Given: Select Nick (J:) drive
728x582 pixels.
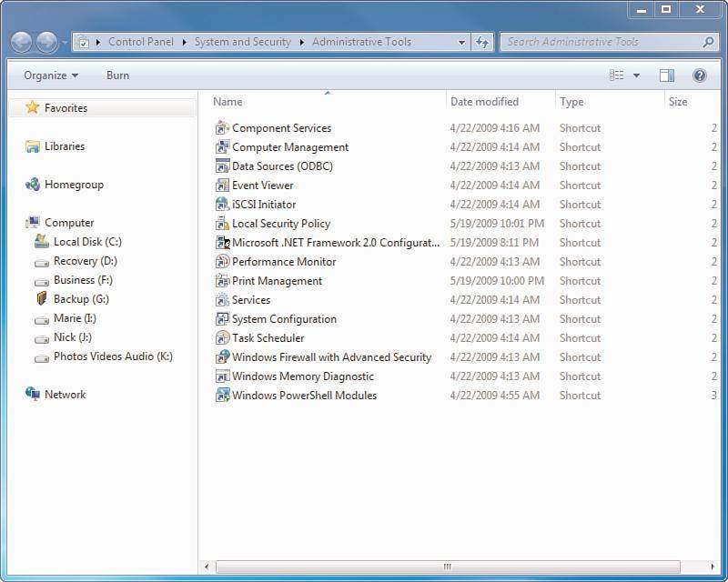Looking at the screenshot, I should point(73,337).
